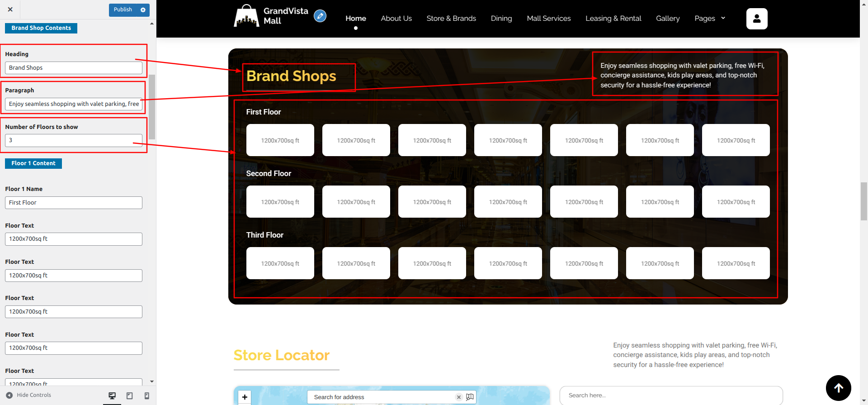The image size is (868, 405).
Task: Close the Customizer with the X icon
Action: [10, 10]
